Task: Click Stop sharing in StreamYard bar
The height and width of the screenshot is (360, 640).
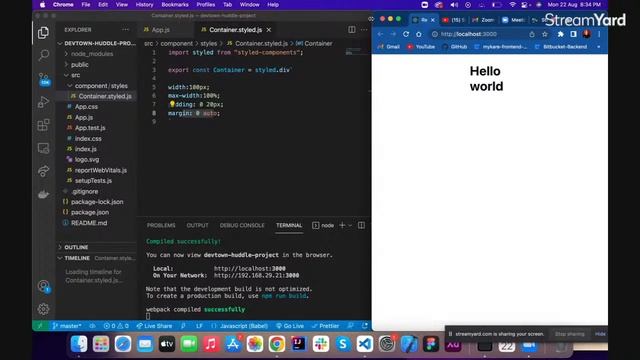Action: pos(570,334)
